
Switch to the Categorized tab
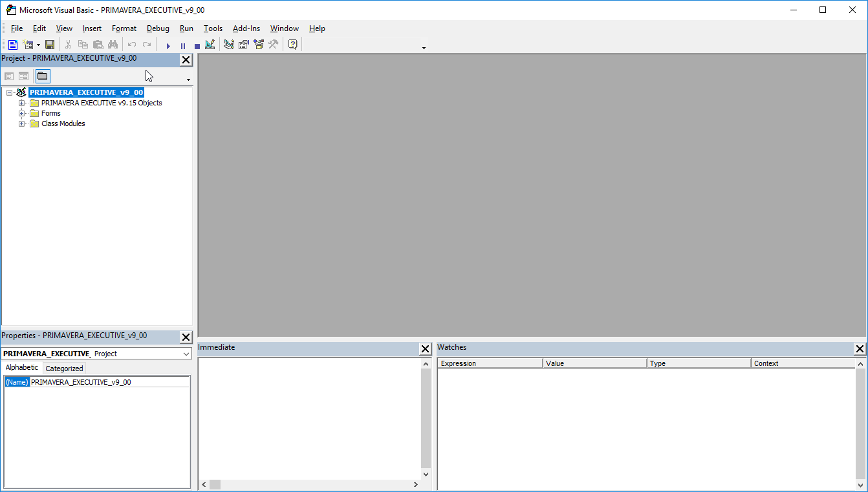point(64,369)
